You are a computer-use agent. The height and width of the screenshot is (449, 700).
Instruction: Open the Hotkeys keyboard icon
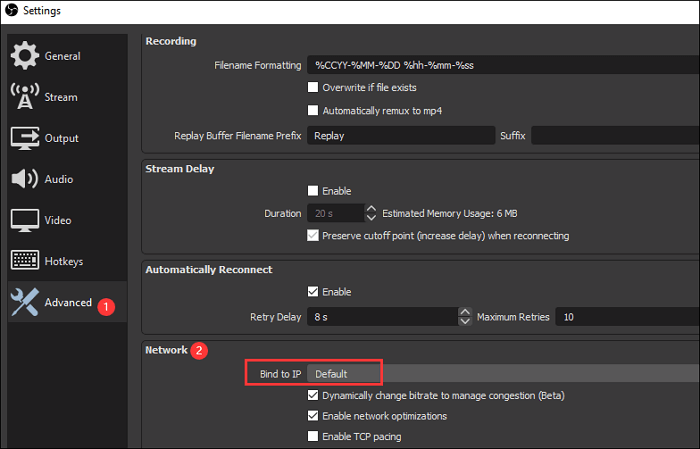(x=24, y=261)
